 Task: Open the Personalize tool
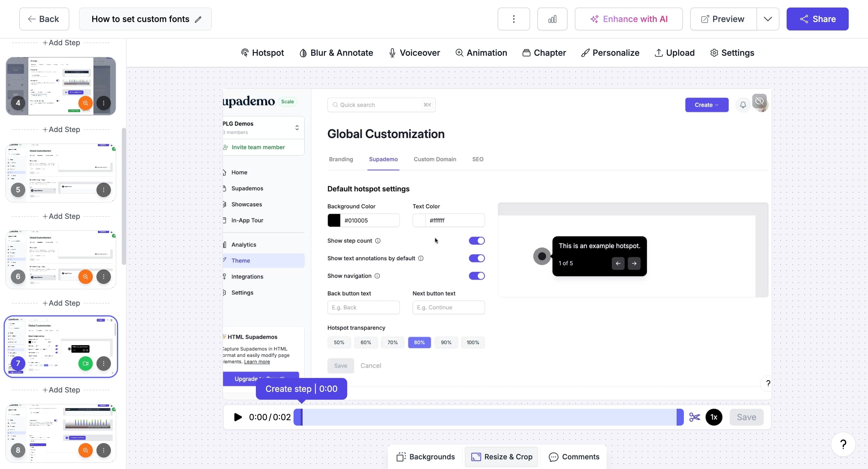click(610, 53)
